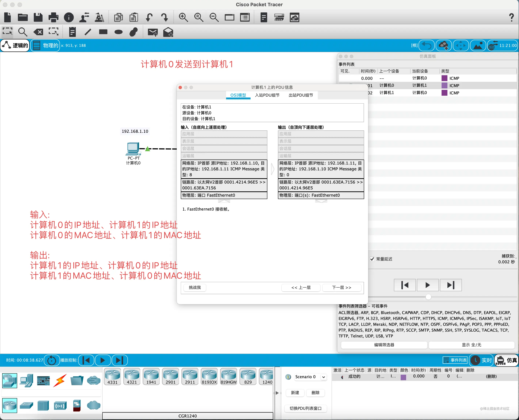The height and width of the screenshot is (420, 519).
Task: Open the OSI模型 tab
Action: (238, 95)
